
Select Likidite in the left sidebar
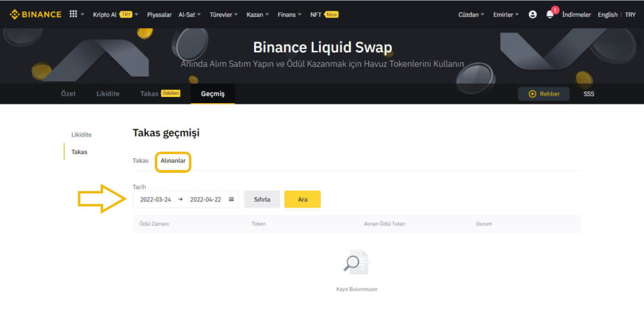[x=81, y=135]
